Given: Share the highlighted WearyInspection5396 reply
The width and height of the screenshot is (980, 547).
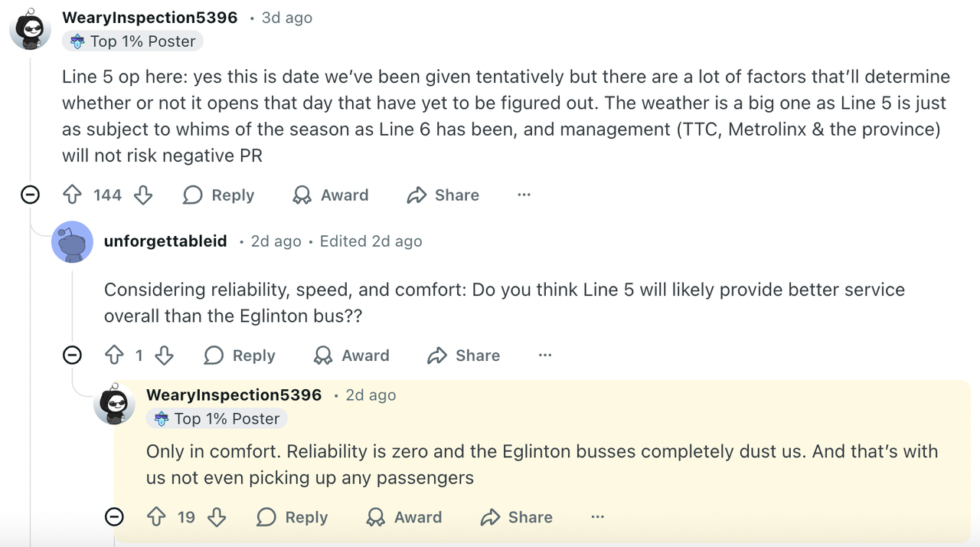Looking at the screenshot, I should pyautogui.click(x=516, y=517).
